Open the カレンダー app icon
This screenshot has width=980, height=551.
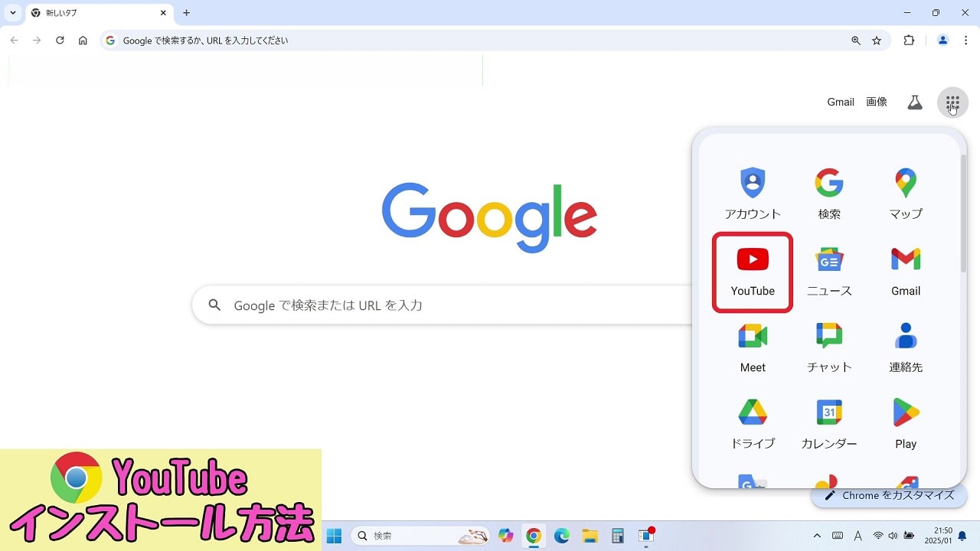[x=829, y=425]
